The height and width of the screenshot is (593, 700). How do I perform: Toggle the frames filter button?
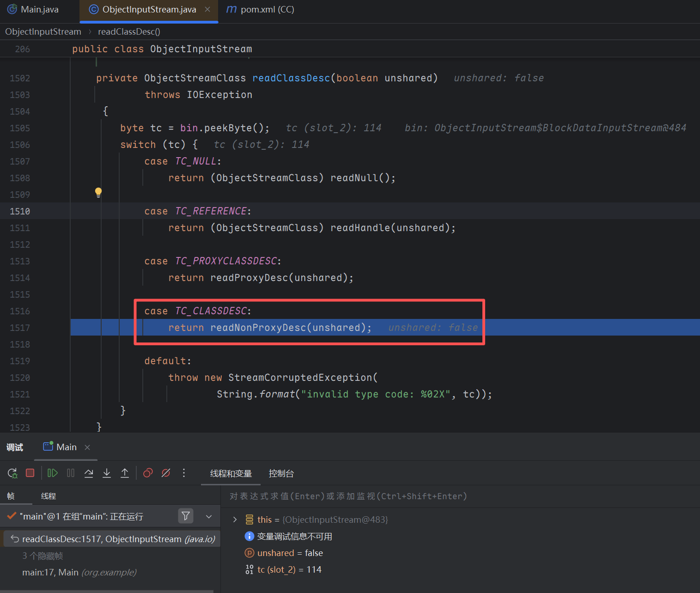(185, 516)
